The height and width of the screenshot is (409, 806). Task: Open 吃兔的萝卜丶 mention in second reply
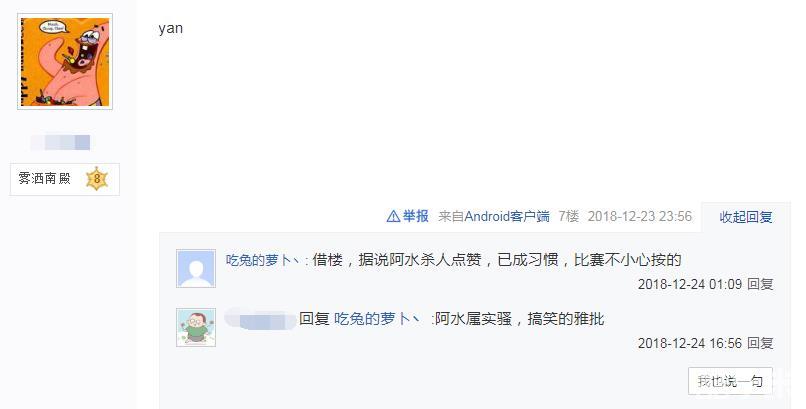[377, 319]
